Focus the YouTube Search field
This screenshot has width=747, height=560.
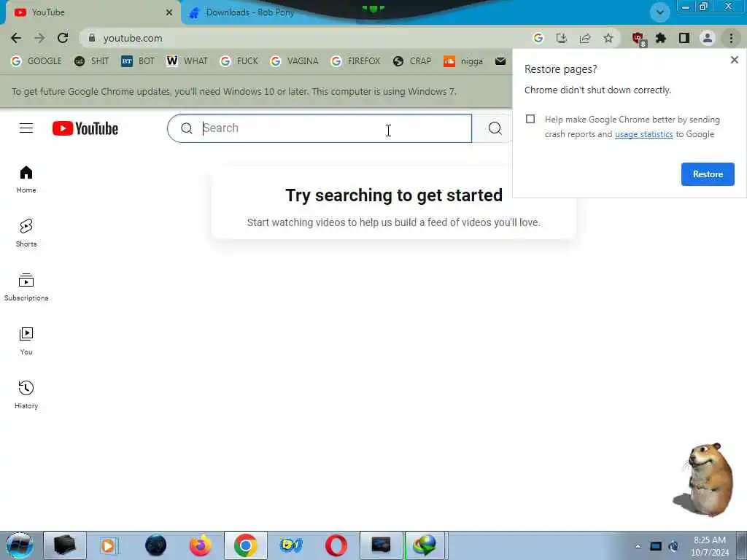tap(320, 128)
